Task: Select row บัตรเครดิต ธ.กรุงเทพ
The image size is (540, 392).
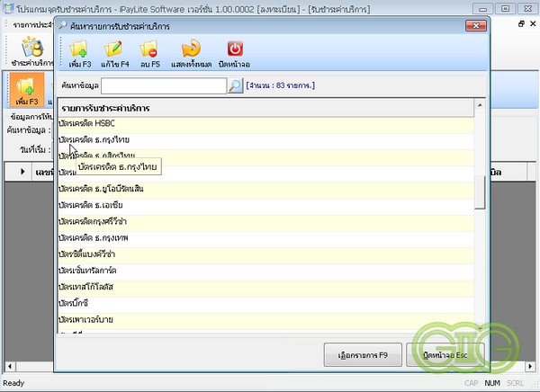Action: point(265,238)
